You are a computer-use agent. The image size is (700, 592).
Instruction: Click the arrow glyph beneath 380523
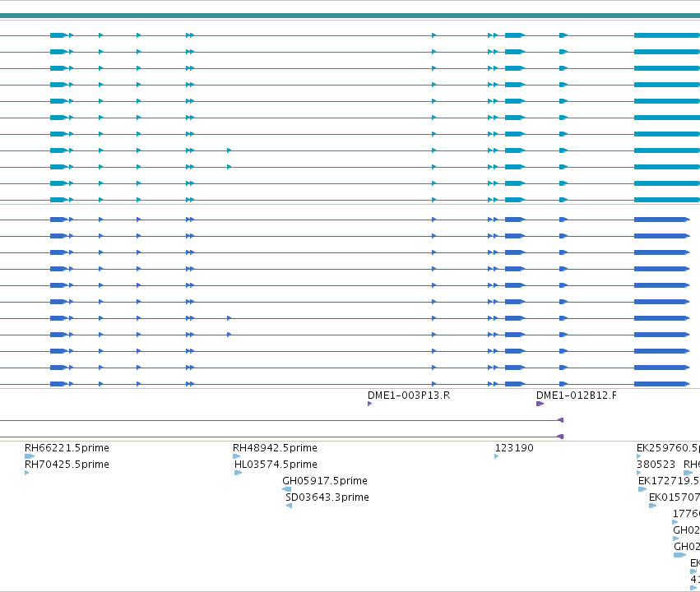point(639,473)
